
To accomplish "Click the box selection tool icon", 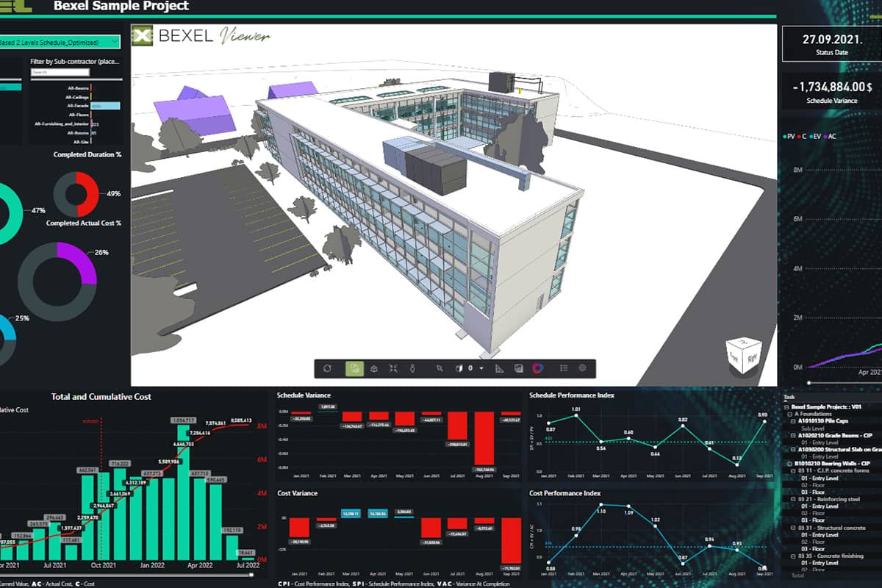I will click(x=440, y=368).
